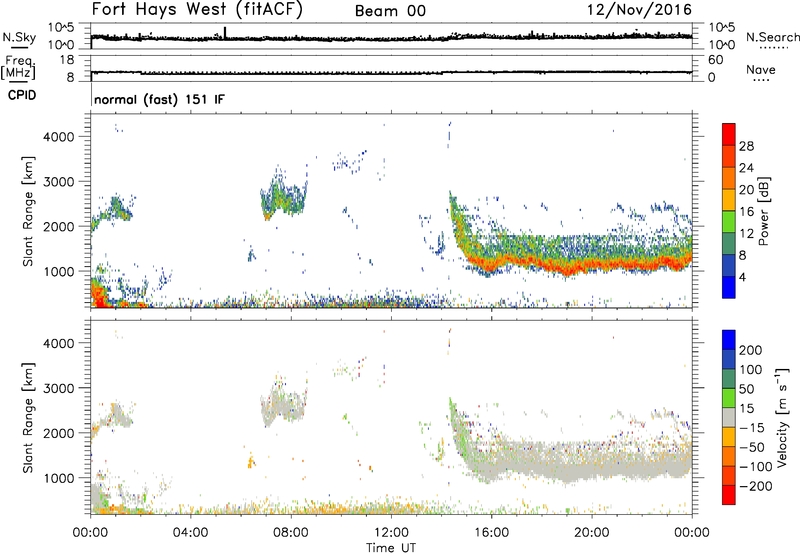Click the green scatter patch near 08:00 in power panel
800x554 pixels.
[283, 196]
